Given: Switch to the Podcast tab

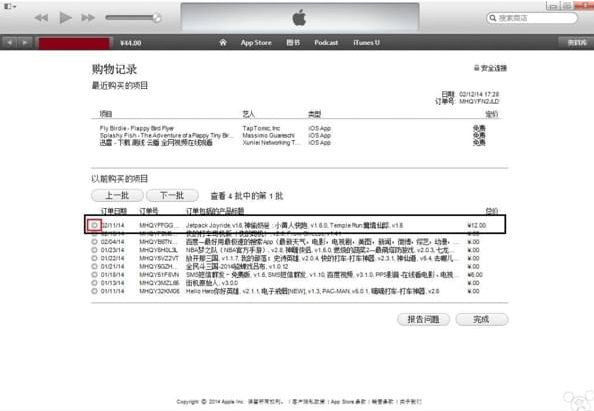Looking at the screenshot, I should [x=326, y=43].
